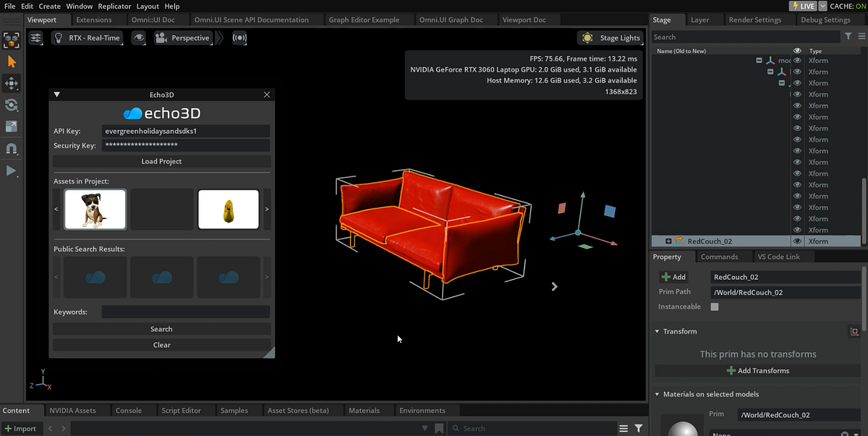The width and height of the screenshot is (868, 436).
Task: Toggle visibility of RedCouch_02 in the Stage
Action: [x=796, y=241]
